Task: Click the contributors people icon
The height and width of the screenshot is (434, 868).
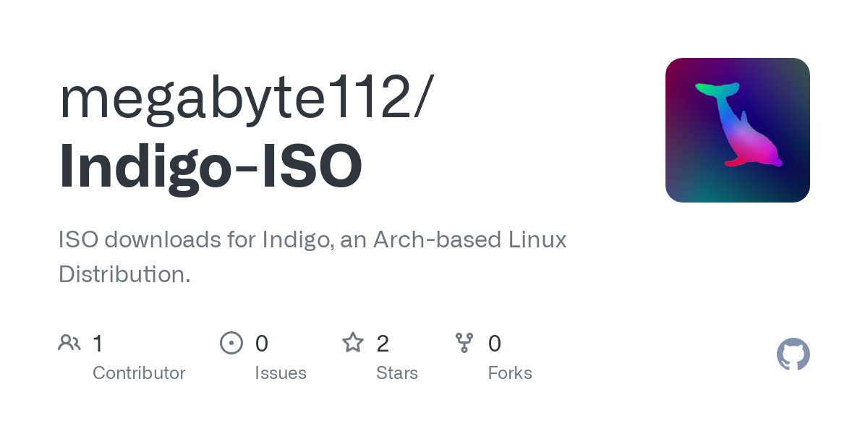Action: [x=69, y=342]
